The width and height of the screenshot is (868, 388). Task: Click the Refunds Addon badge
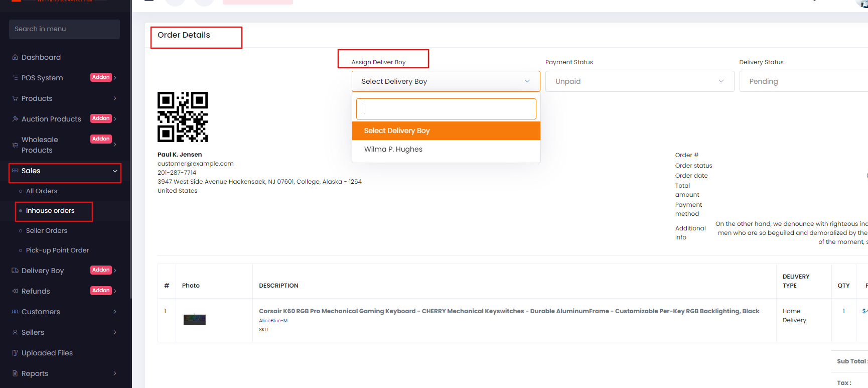click(101, 291)
